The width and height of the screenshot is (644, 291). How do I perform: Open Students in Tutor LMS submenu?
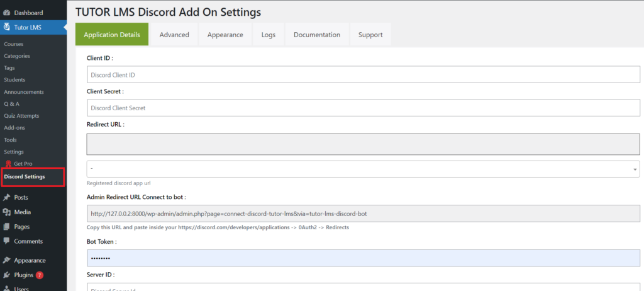14,80
